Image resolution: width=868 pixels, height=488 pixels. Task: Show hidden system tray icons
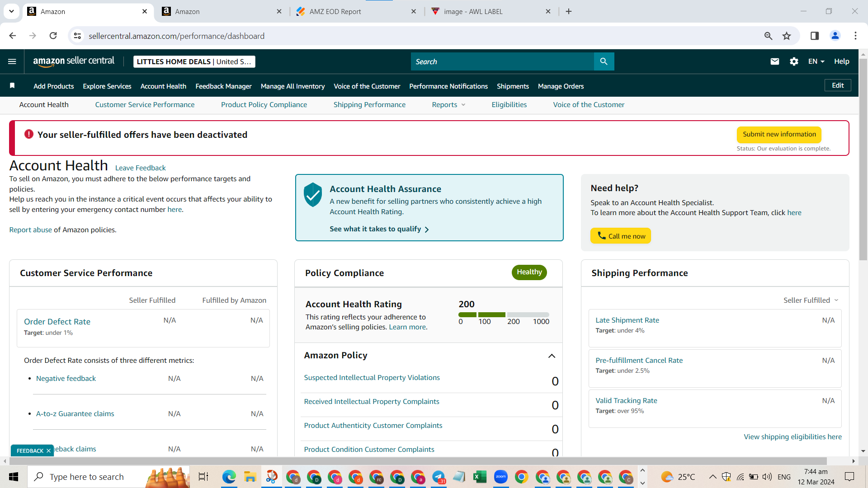[712, 477]
